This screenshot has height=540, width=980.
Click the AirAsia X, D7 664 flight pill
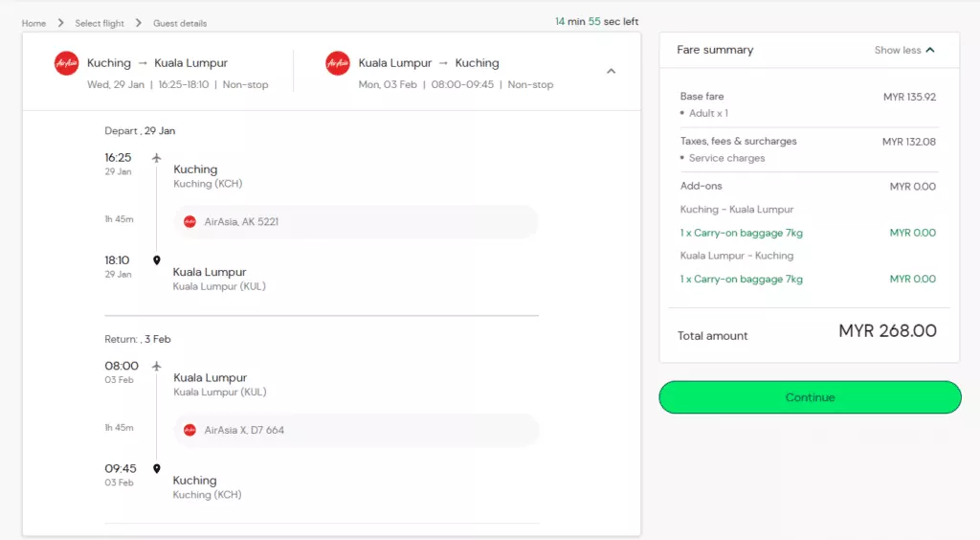[x=355, y=431]
